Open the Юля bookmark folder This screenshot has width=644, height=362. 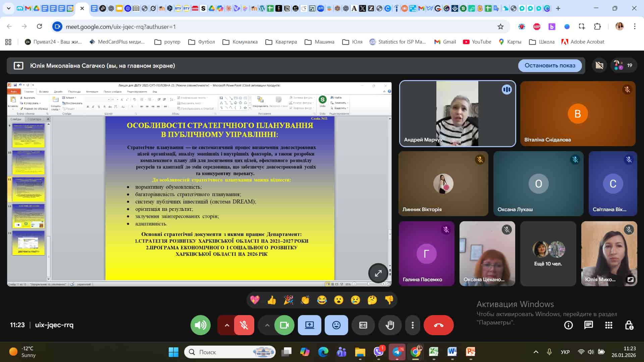point(352,42)
